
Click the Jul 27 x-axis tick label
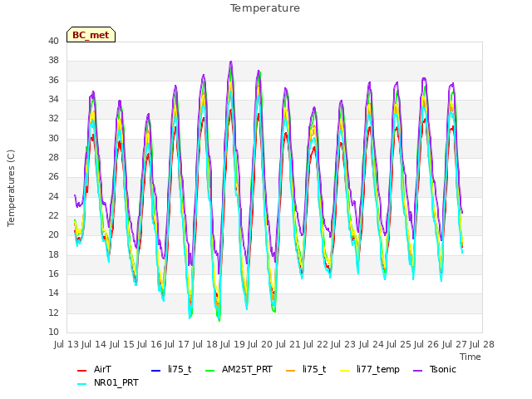point(454,344)
